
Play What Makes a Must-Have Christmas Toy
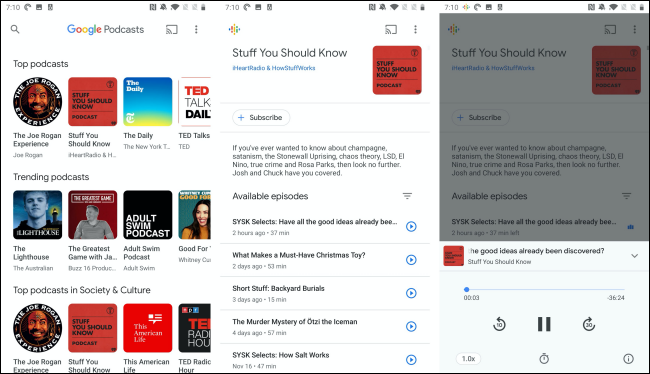(x=411, y=260)
